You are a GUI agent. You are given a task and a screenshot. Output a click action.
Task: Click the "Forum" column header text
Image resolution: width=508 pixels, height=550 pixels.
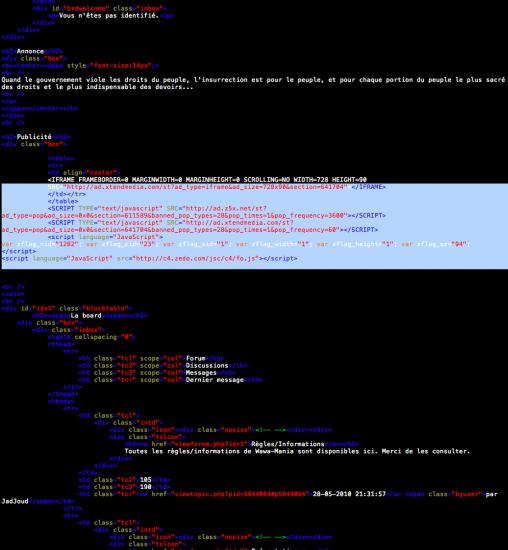click(x=195, y=358)
